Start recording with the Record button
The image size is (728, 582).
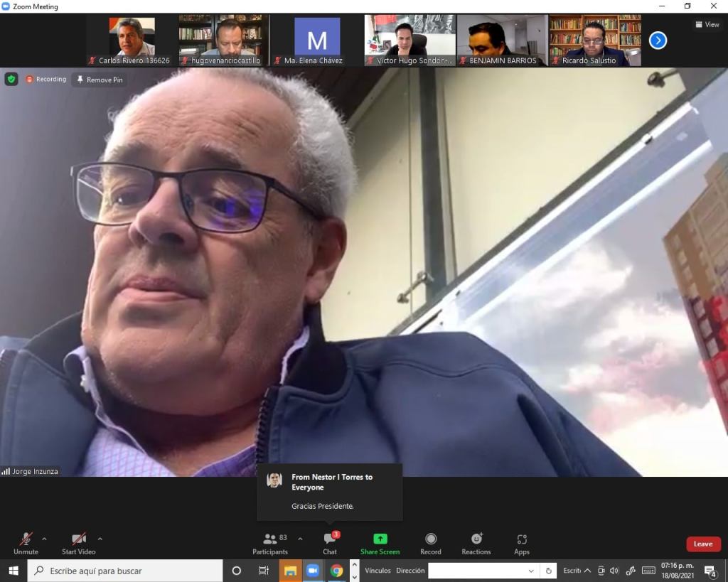pos(430,540)
